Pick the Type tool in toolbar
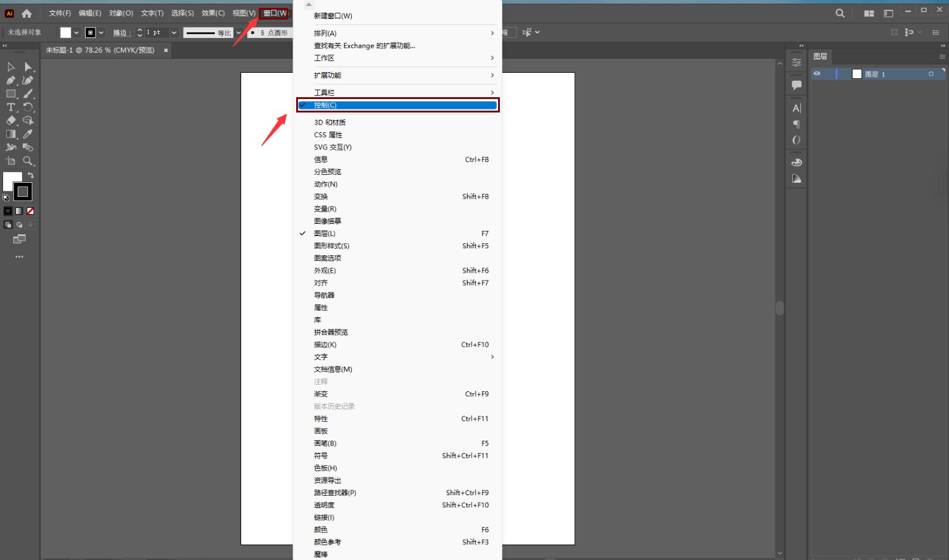 [x=11, y=107]
